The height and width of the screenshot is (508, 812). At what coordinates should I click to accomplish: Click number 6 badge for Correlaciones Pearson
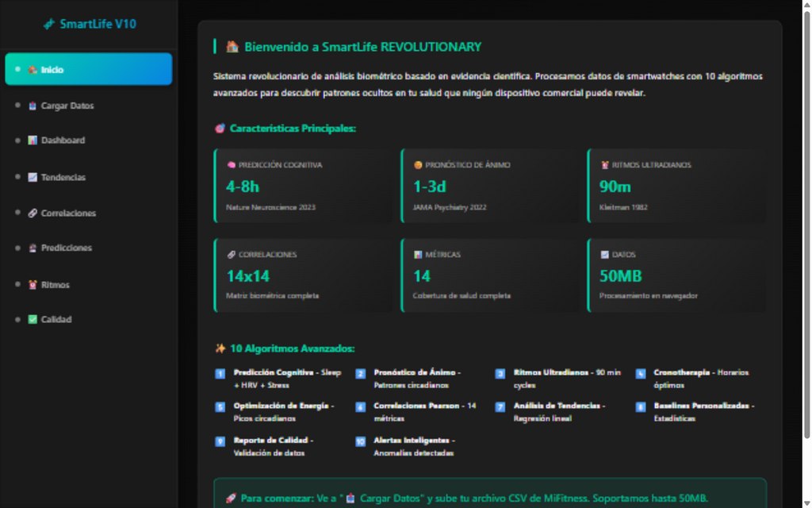pos(361,407)
